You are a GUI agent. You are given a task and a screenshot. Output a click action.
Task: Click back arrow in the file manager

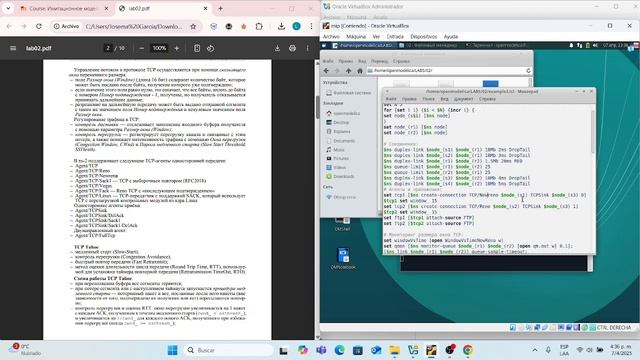pyautogui.click(x=326, y=71)
